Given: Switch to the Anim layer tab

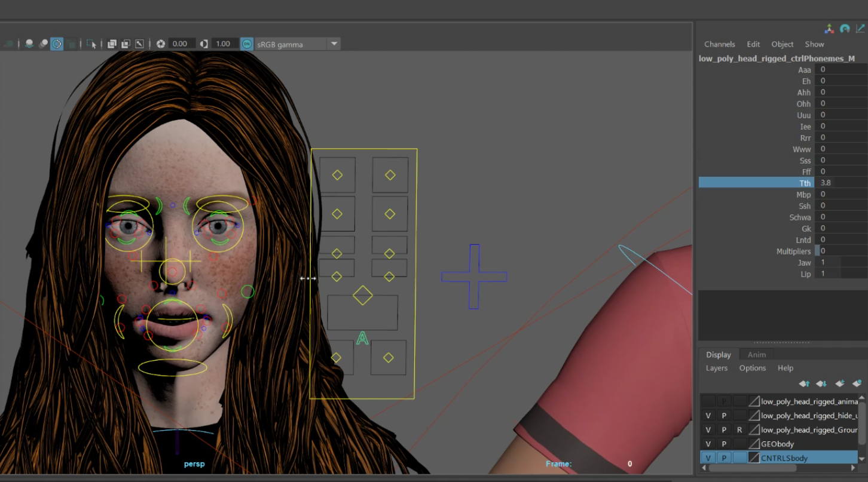Looking at the screenshot, I should pos(756,355).
